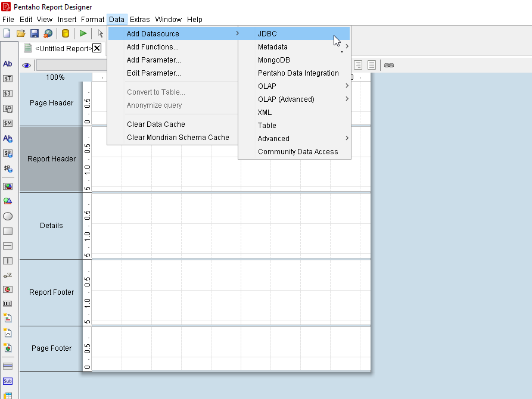Open the File menu
Viewport: 532px width, 399px height.
[8, 19]
